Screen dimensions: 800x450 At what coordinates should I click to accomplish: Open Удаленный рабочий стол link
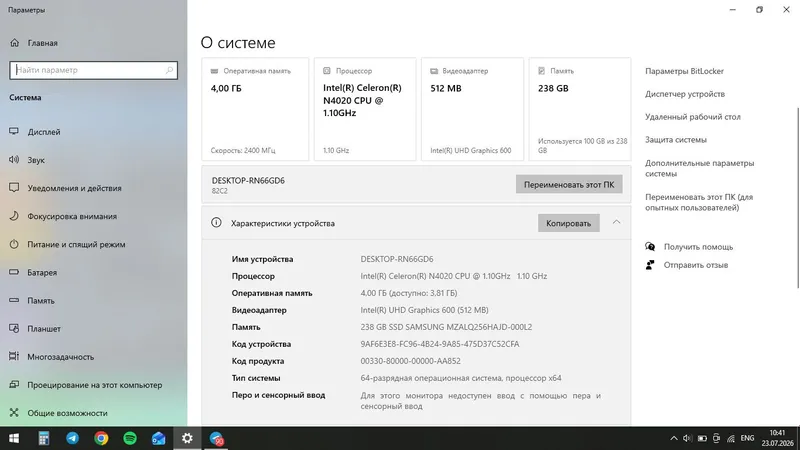(692, 117)
